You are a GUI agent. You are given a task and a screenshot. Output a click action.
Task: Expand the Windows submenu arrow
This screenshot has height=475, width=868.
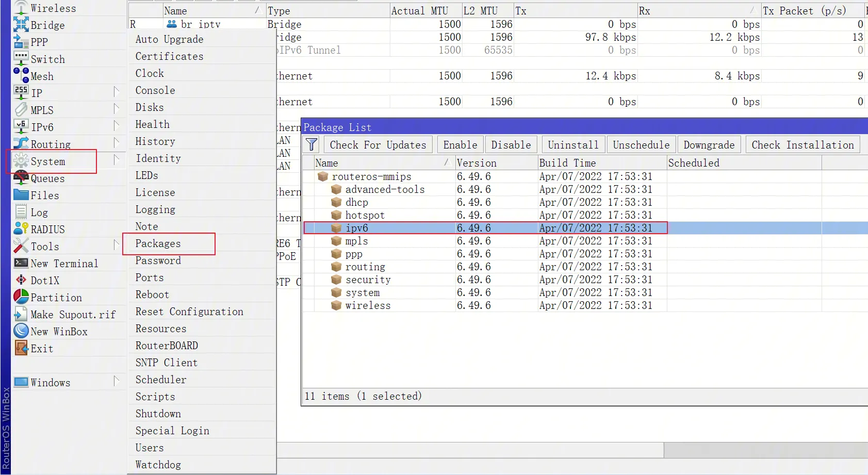(116, 382)
